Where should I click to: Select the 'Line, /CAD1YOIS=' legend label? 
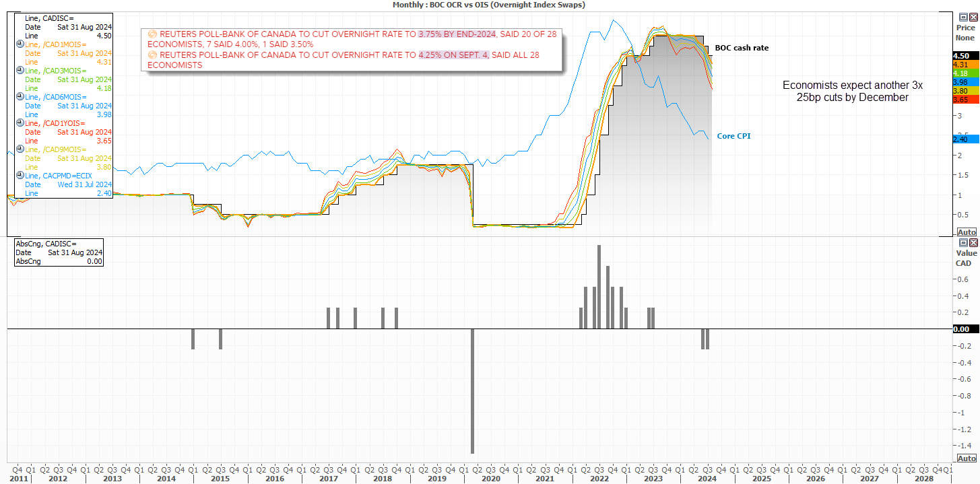coord(55,123)
